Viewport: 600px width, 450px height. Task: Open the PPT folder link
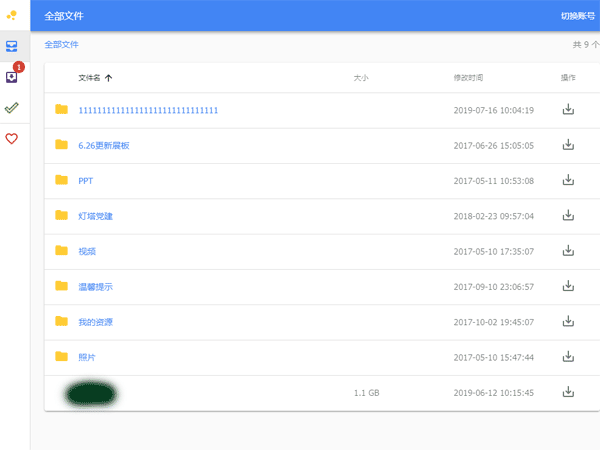(x=86, y=181)
